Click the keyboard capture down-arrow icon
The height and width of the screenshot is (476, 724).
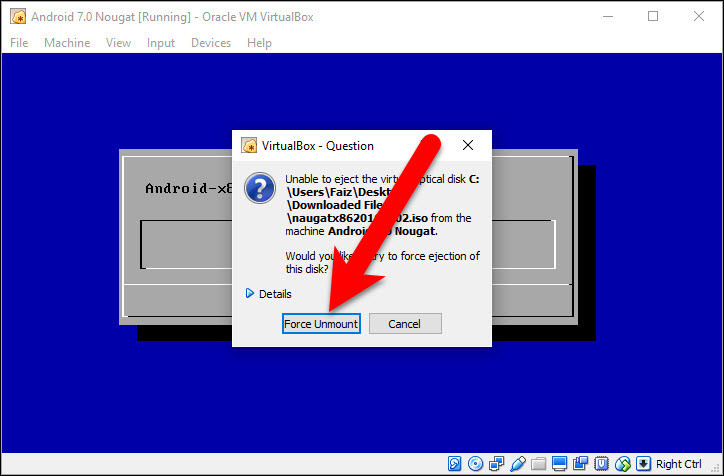(x=643, y=464)
